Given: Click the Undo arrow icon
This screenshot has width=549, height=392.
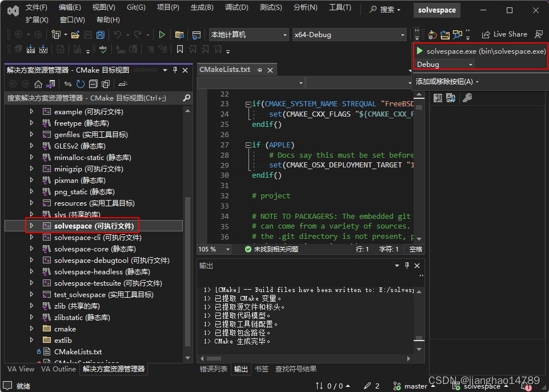Looking at the screenshot, I should [118, 34].
